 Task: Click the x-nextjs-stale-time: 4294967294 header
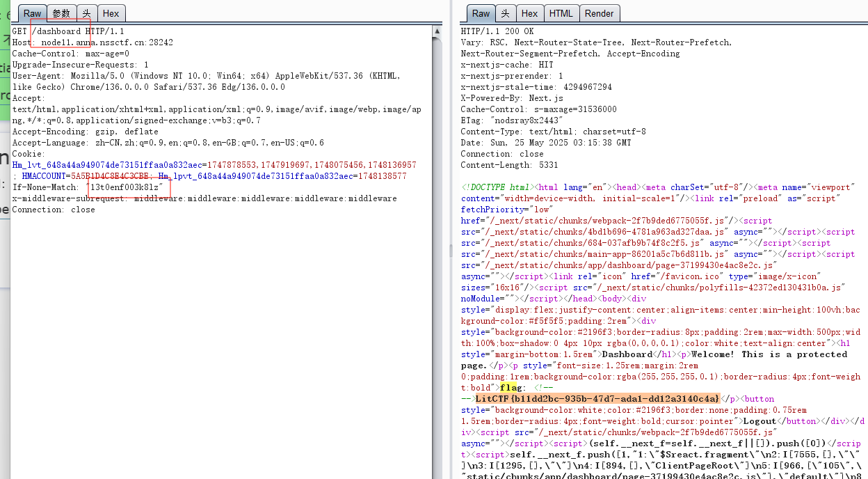coord(536,87)
